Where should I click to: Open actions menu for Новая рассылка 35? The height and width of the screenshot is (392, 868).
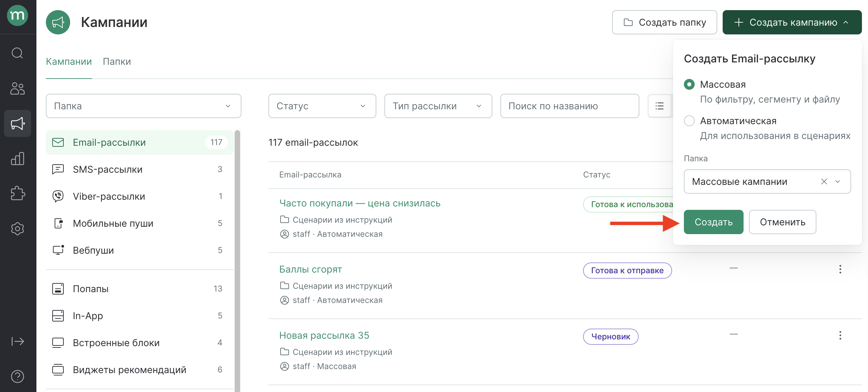coord(840,335)
